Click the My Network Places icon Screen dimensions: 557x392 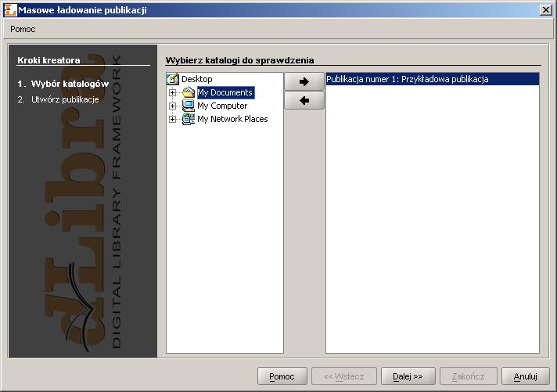[189, 119]
